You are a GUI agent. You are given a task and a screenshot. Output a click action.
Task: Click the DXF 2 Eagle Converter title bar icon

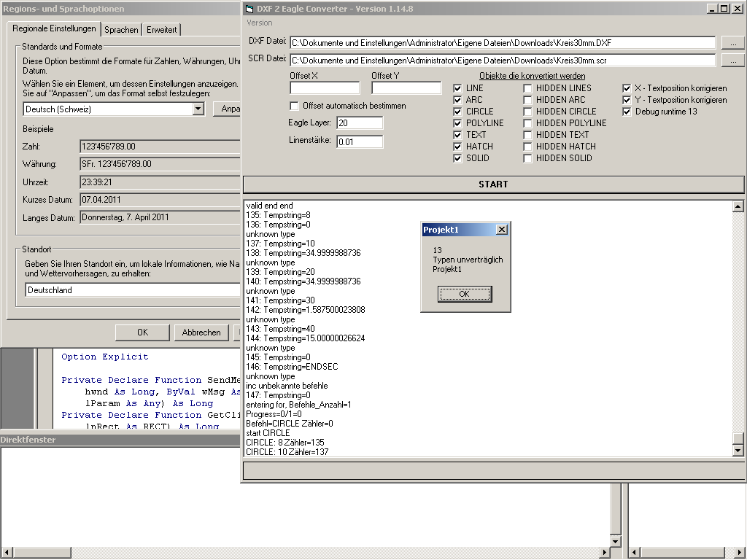pyautogui.click(x=249, y=9)
